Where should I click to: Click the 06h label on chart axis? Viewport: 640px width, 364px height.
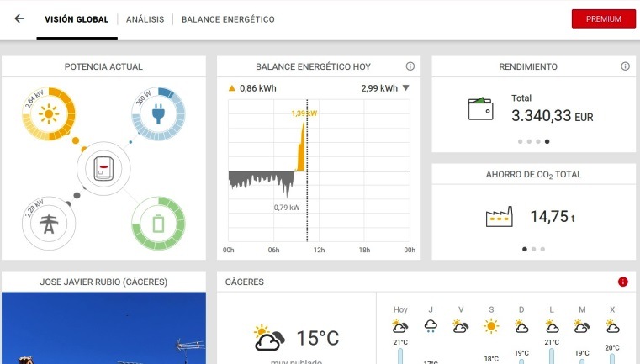(273, 250)
